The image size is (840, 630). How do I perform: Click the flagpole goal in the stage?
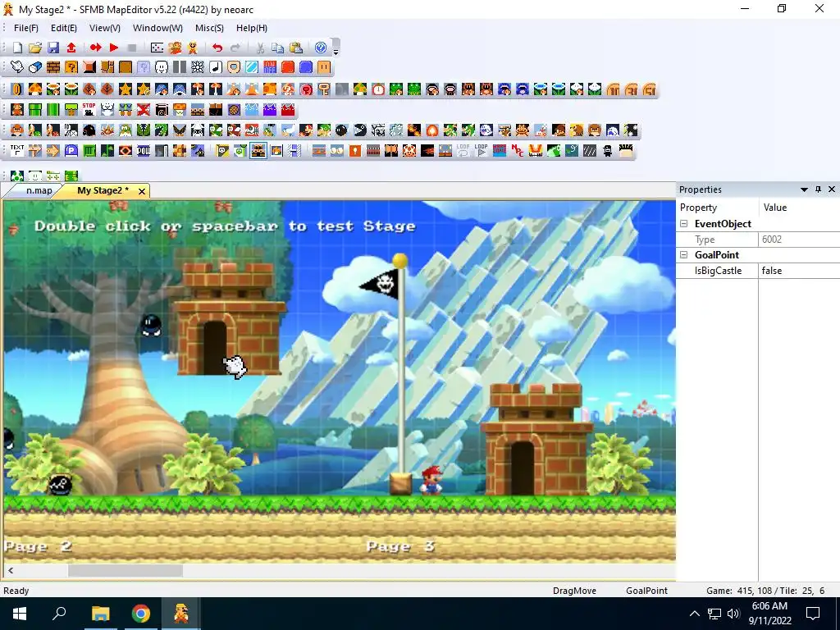point(399,373)
